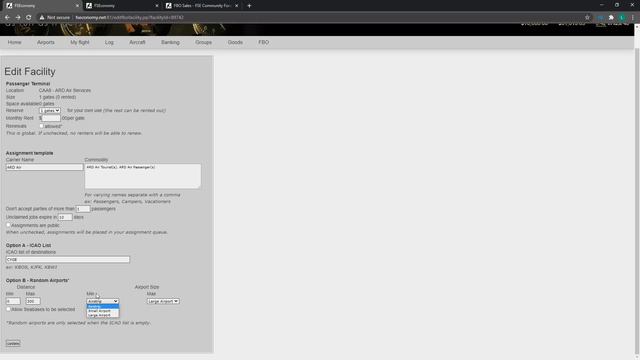Open the Home menu
The image size is (640, 360).
click(x=14, y=42)
